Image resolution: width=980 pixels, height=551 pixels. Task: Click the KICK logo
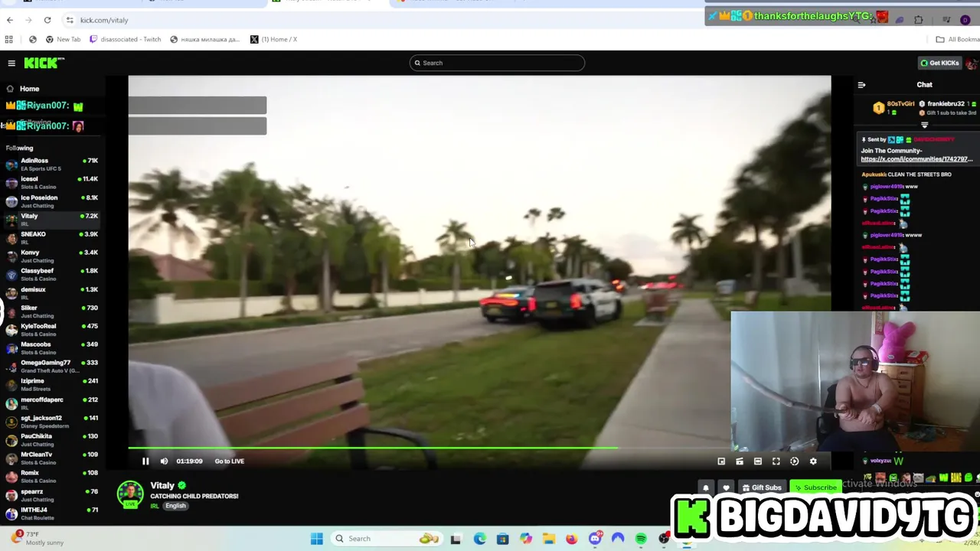tap(44, 63)
